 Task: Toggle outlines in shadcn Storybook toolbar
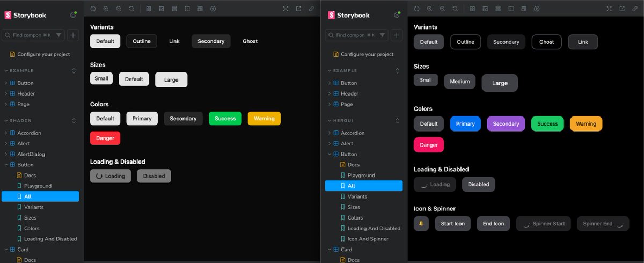pyautogui.click(x=187, y=9)
